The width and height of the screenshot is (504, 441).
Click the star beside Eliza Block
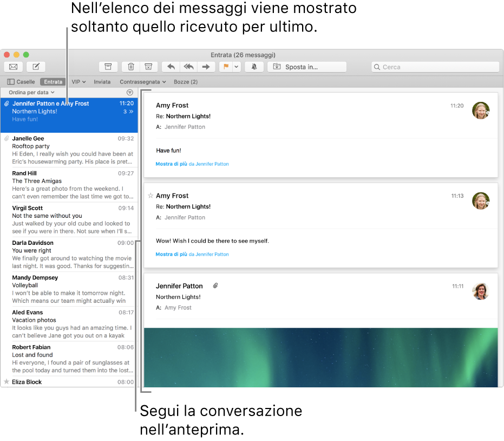click(x=6, y=381)
